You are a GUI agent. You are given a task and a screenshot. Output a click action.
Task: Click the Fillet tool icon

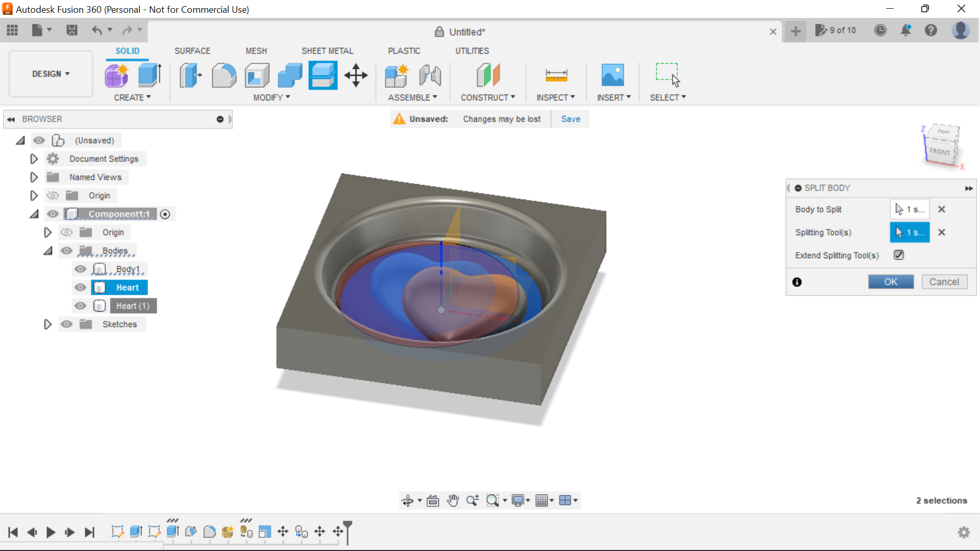pyautogui.click(x=224, y=75)
